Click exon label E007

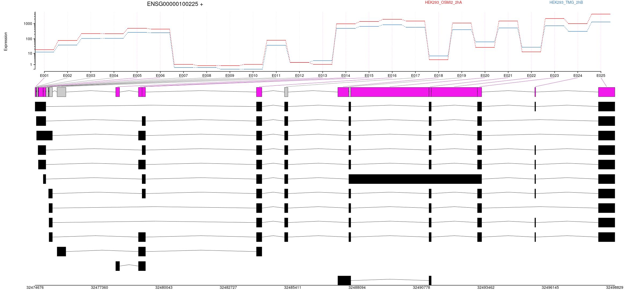pos(183,76)
